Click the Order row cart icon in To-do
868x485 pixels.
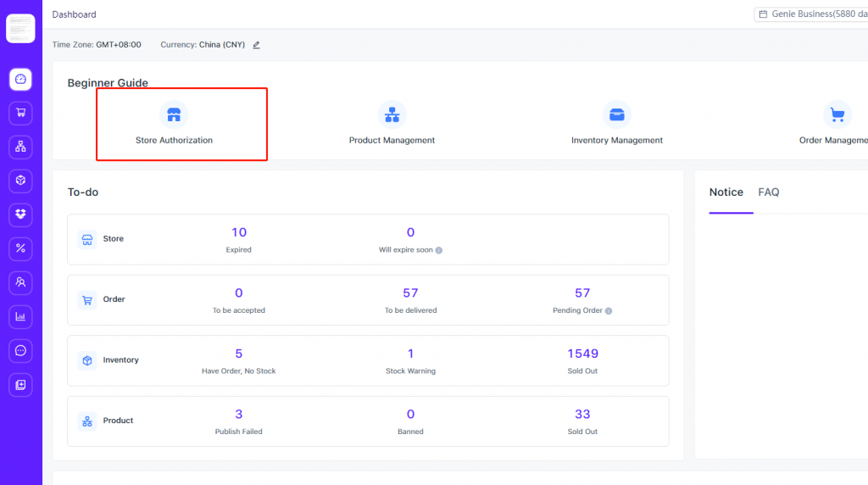tap(87, 300)
